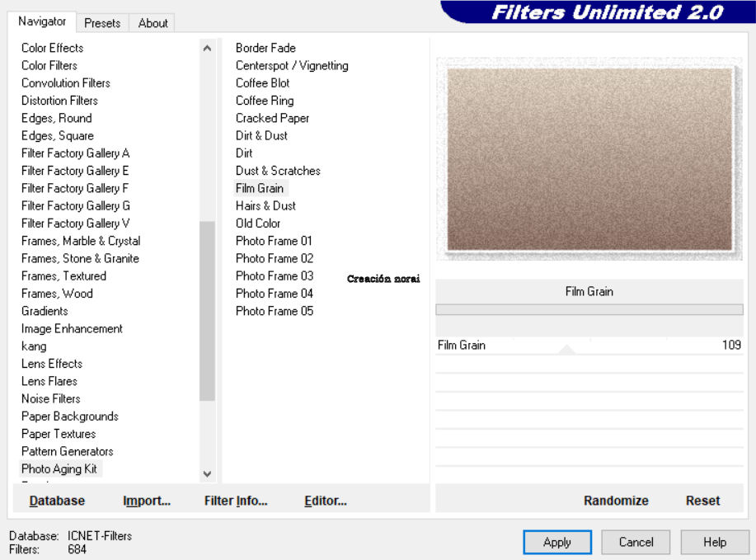Choose the Dirt filter

pos(244,153)
